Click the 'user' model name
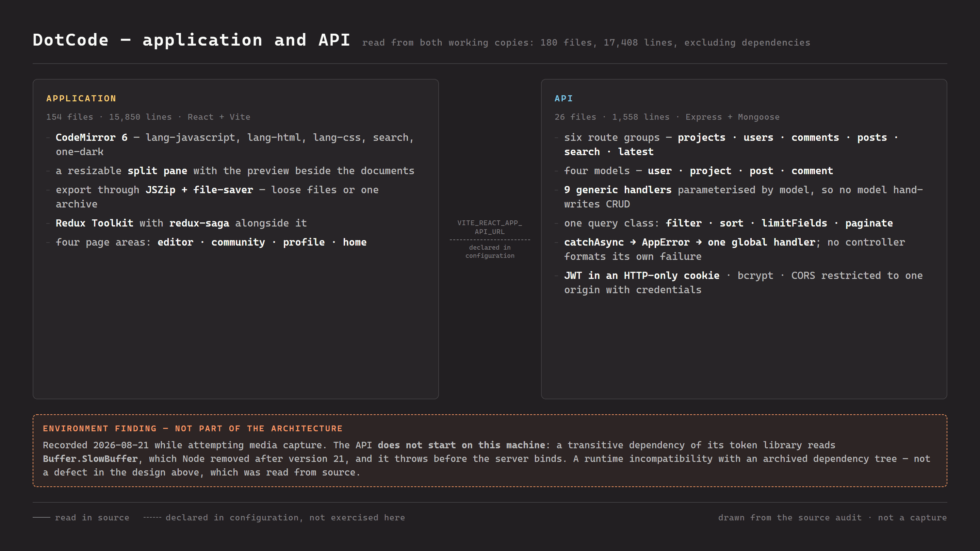 (x=659, y=171)
